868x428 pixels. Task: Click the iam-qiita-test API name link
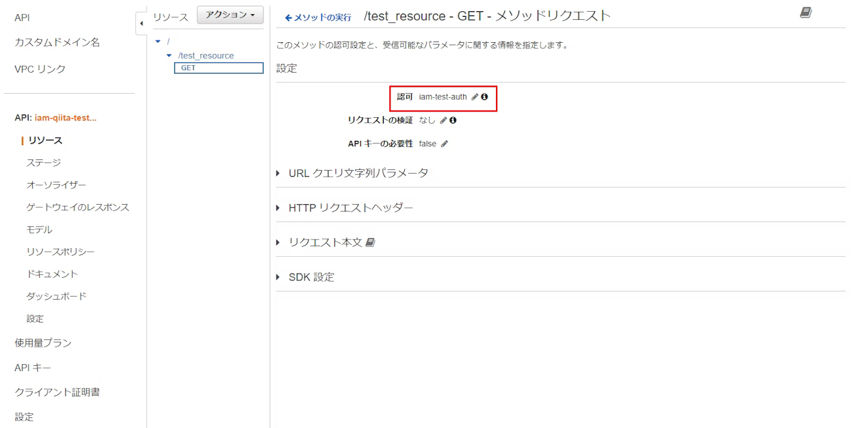click(x=65, y=118)
